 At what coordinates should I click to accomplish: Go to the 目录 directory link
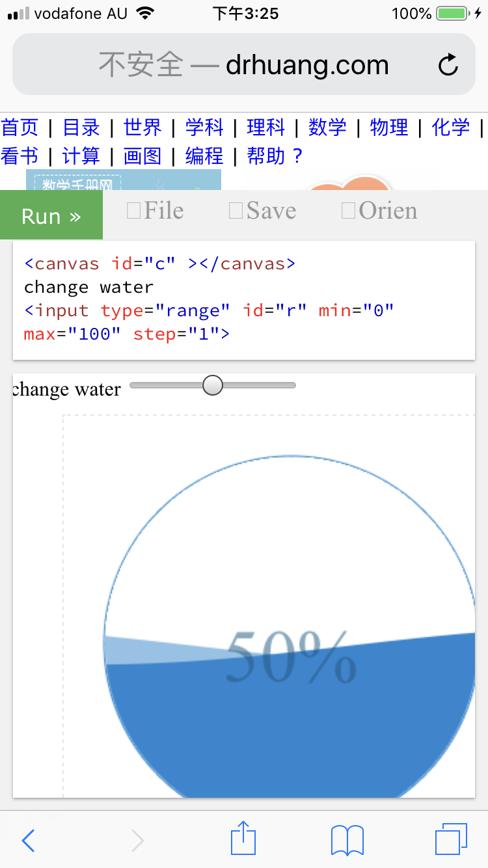(x=81, y=128)
